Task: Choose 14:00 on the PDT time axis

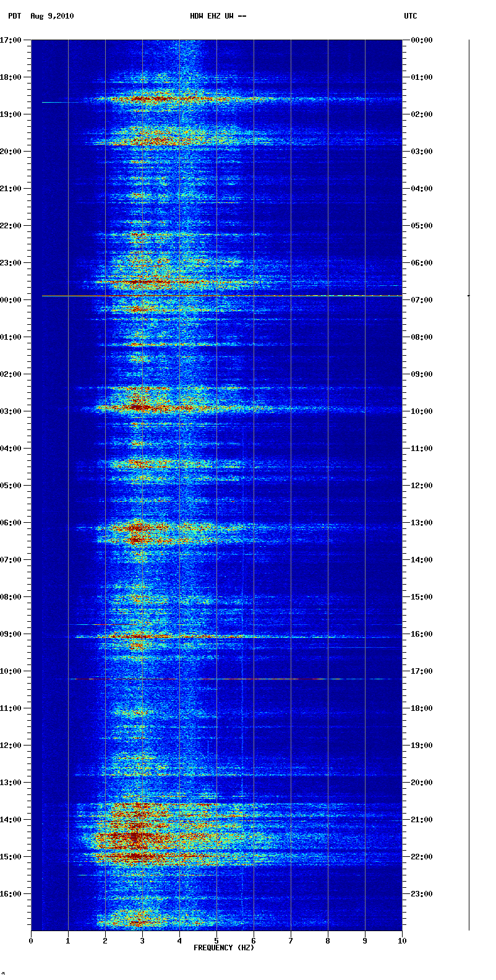Action: 11,820
